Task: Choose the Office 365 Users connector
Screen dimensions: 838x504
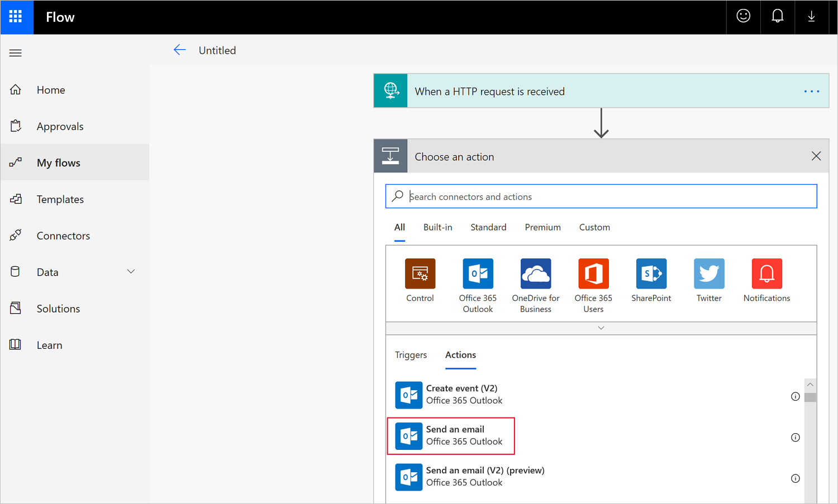Action: coord(593,273)
